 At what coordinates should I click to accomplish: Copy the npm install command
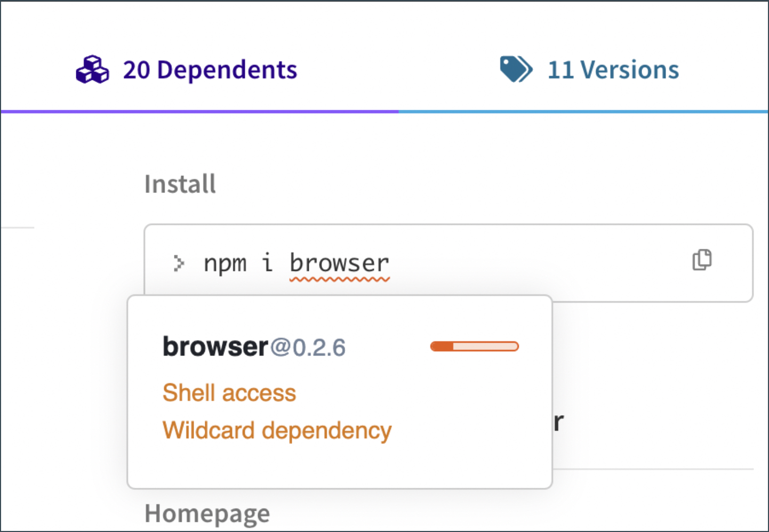(x=702, y=260)
